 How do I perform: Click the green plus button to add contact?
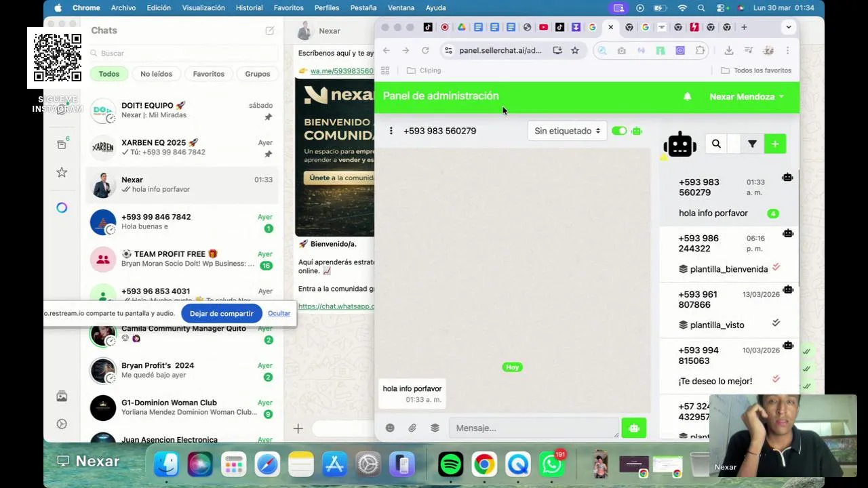pos(775,144)
